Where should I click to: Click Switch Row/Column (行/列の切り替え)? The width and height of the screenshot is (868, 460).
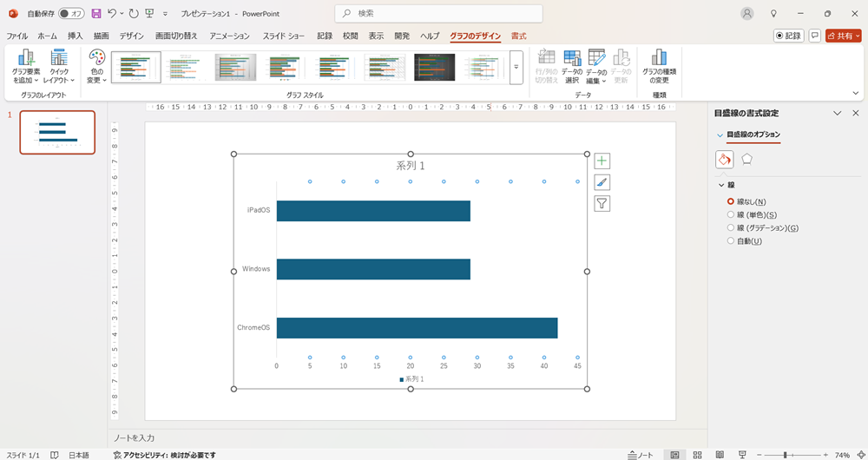click(546, 67)
